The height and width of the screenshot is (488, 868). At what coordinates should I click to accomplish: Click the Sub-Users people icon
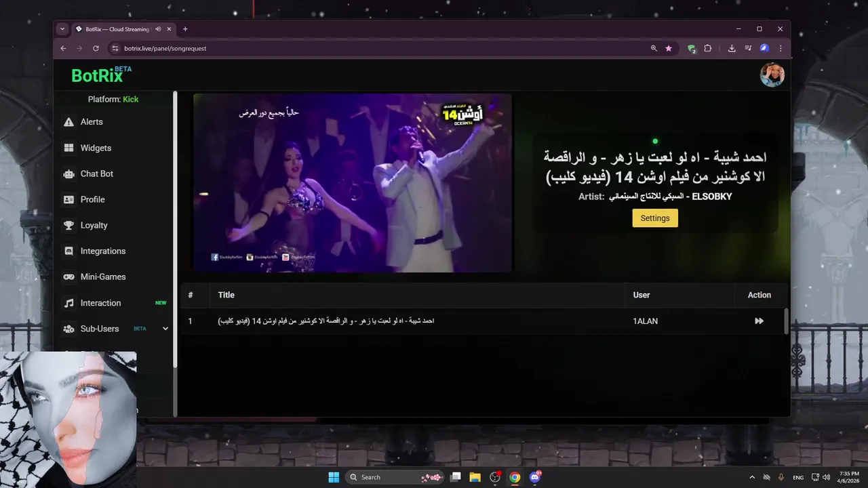click(x=68, y=329)
